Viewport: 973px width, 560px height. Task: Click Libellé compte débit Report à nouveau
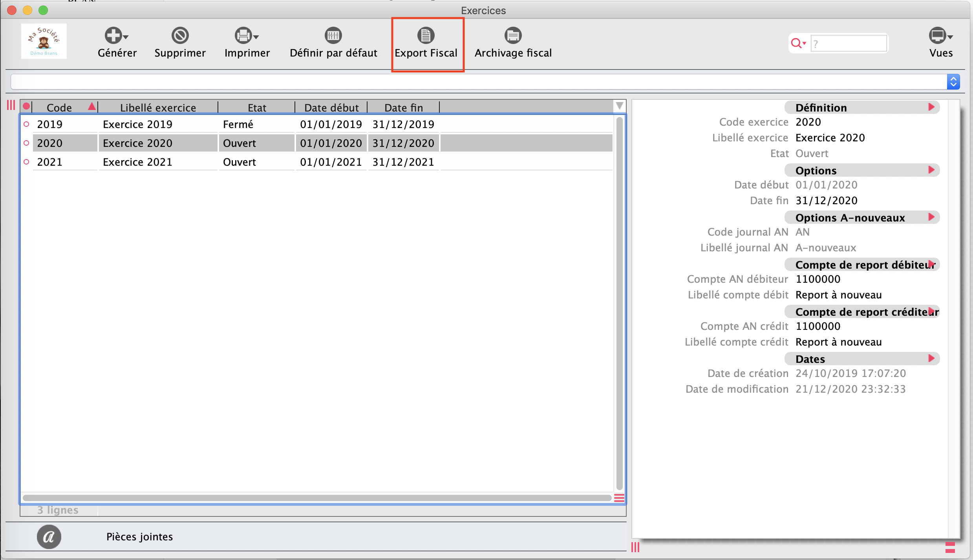(x=839, y=295)
